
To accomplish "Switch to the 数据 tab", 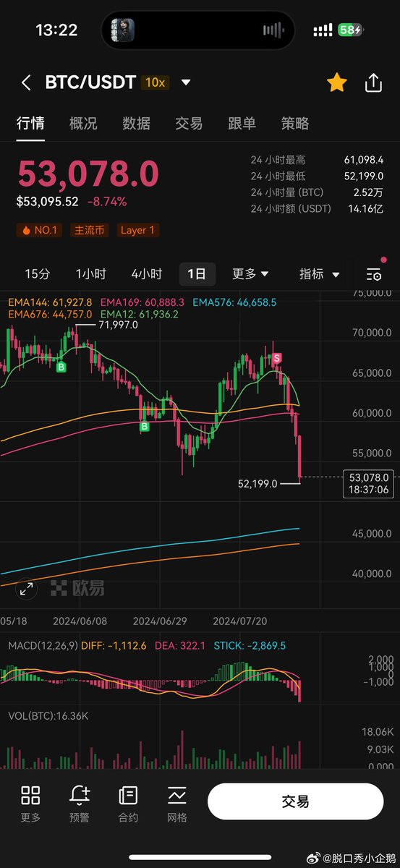I will (136, 124).
